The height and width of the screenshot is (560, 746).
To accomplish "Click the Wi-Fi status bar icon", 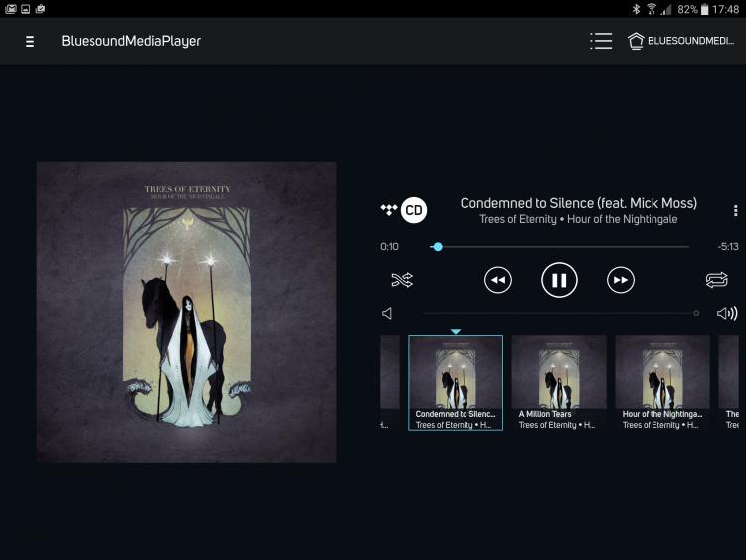I will click(652, 9).
